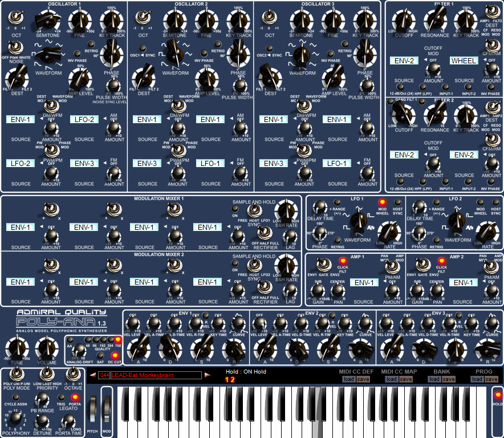
Task: Click Oscillator 1 Fine tune knob
Action: [80, 21]
